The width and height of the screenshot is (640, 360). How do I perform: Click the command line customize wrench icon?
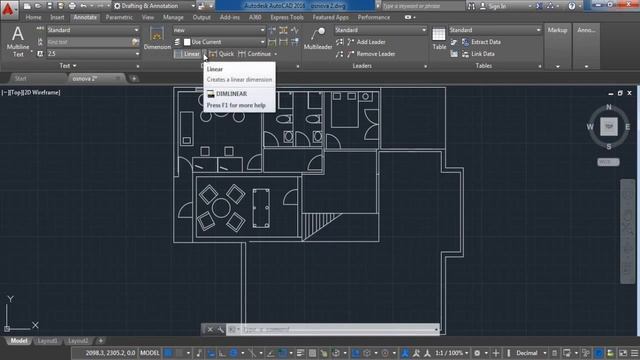[x=220, y=329]
